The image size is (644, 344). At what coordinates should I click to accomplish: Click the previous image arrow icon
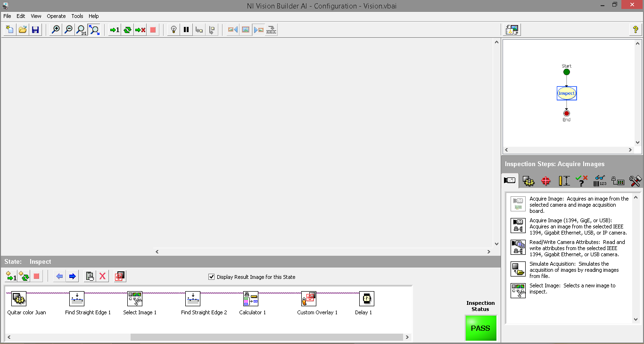[233, 30]
